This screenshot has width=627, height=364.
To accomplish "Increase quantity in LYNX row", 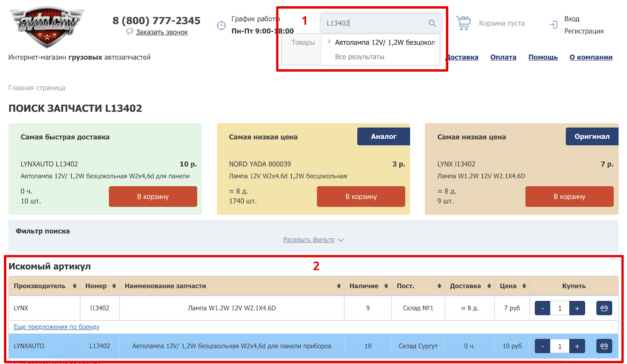I will coord(577,308).
